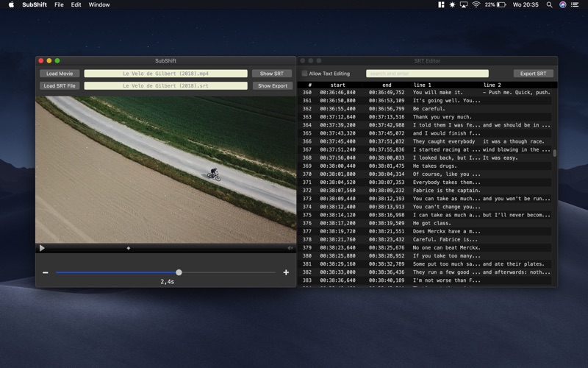The height and width of the screenshot is (368, 588).
Task: Click line 2 'It was easy.' cell
Action: 501,158
